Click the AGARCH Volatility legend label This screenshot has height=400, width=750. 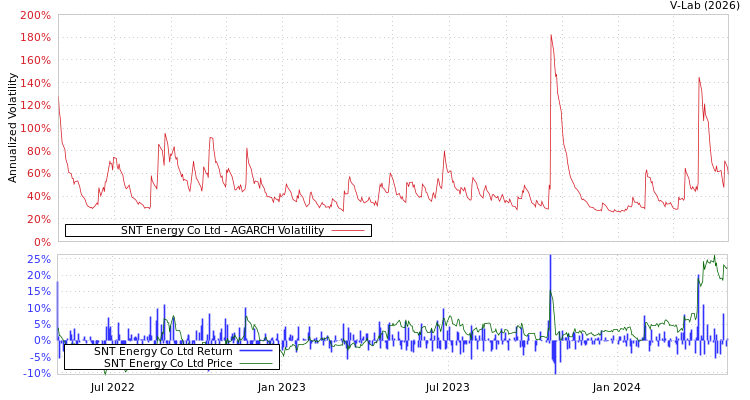tap(222, 230)
